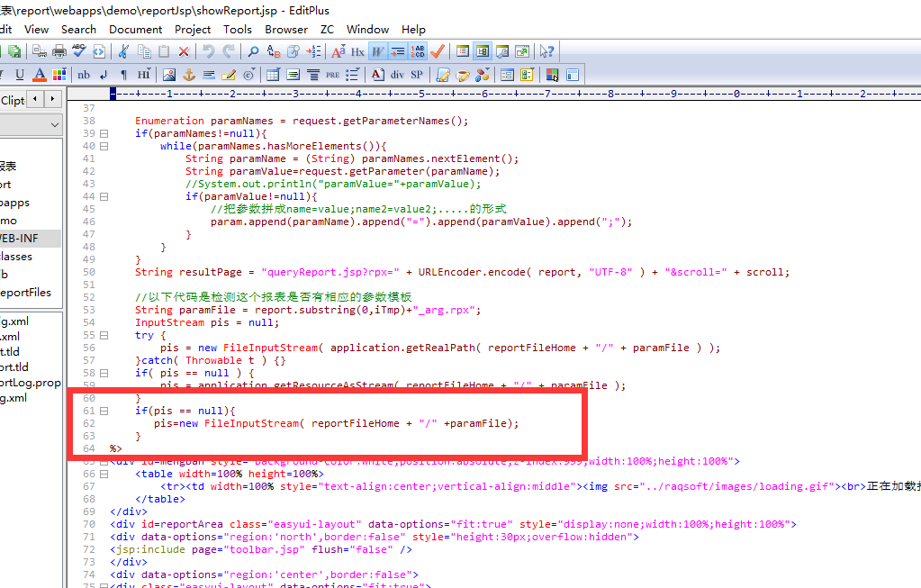This screenshot has width=921, height=588.
Task: Click the right tab scroll arrow
Action: (x=53, y=99)
